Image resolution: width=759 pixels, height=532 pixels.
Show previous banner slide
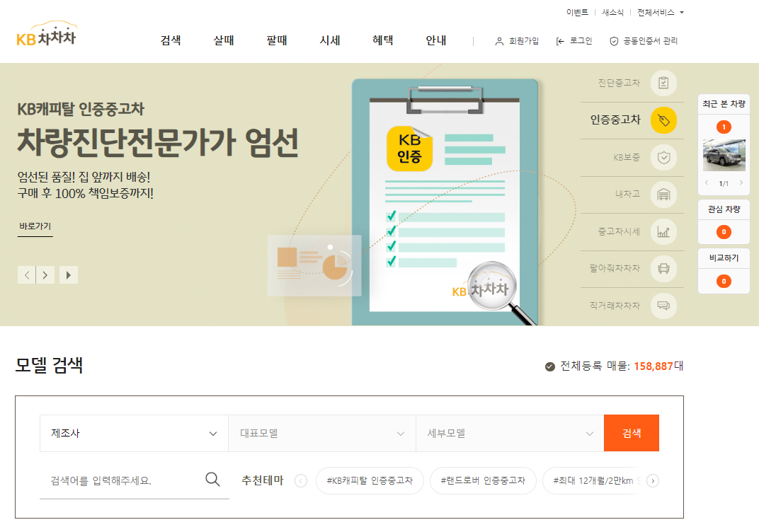[x=27, y=275]
